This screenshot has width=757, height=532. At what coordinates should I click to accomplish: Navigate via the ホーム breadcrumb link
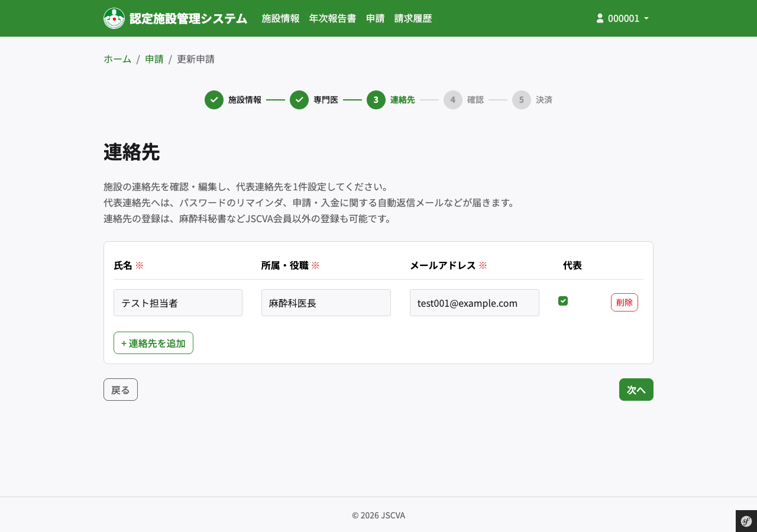tap(117, 59)
